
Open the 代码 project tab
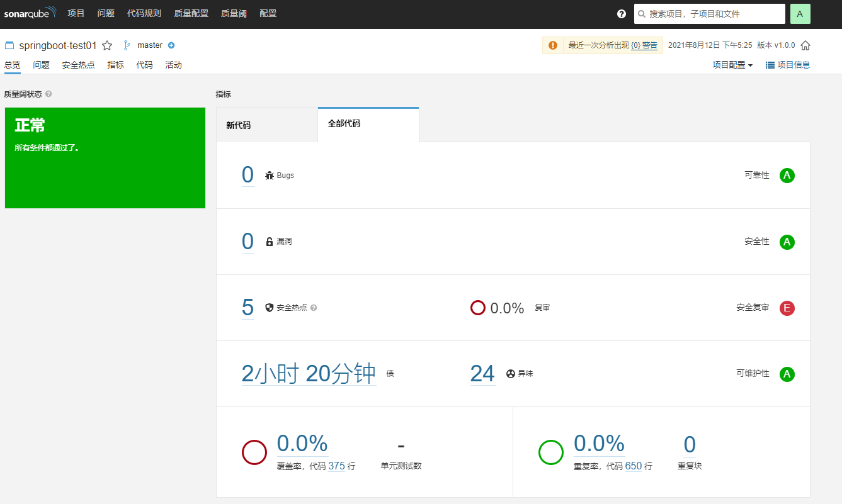[x=145, y=65]
